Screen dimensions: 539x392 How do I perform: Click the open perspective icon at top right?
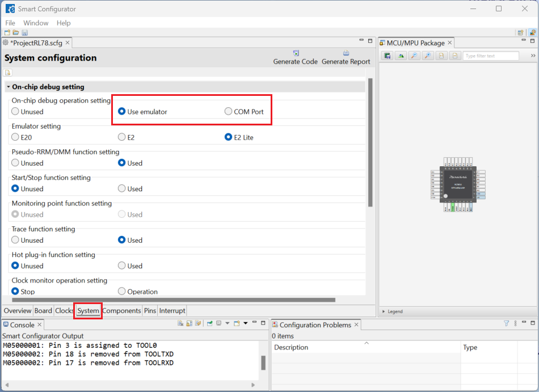520,33
